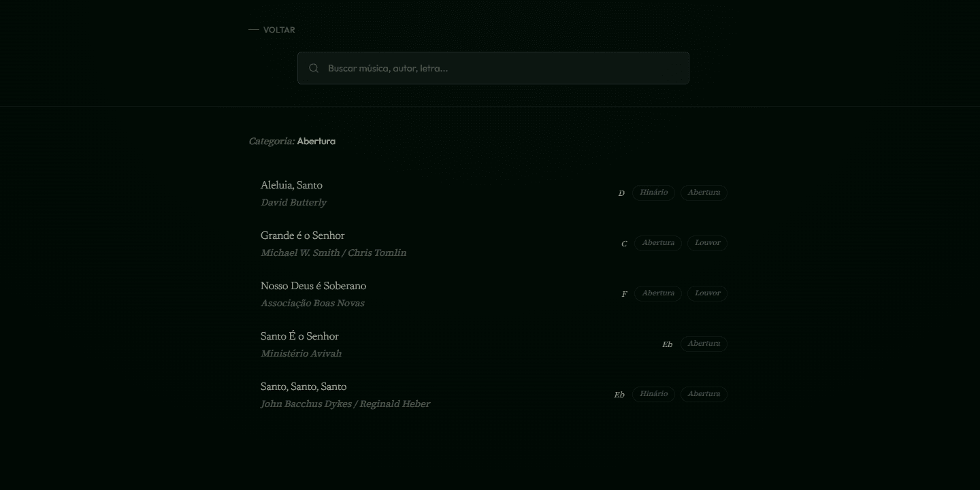Select Louvor tag on Grande é o Senhor

707,243
